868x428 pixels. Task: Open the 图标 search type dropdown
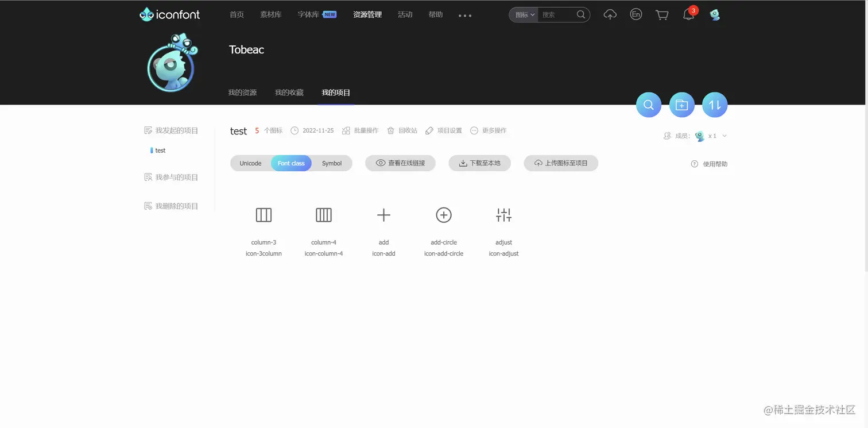click(524, 15)
